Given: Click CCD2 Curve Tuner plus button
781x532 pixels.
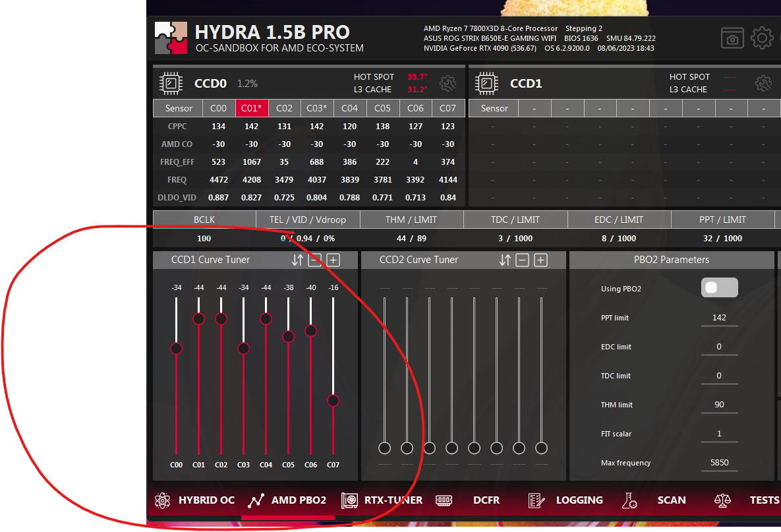Looking at the screenshot, I should click(541, 260).
